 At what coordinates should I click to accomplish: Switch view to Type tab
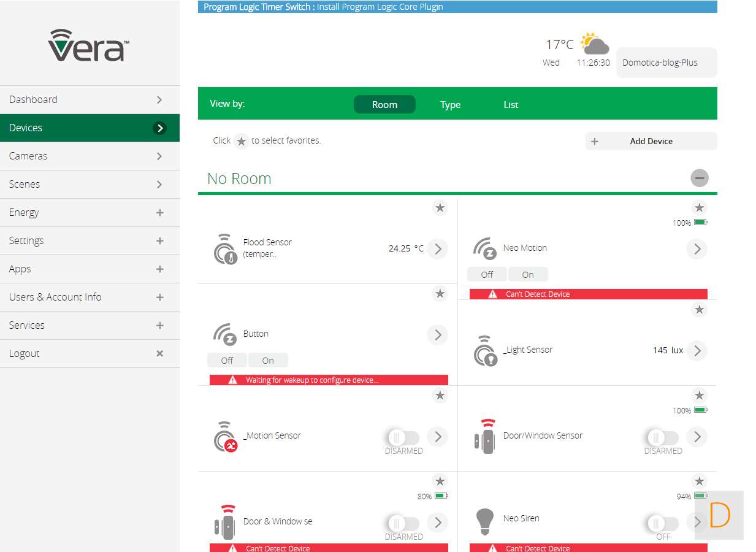[450, 105]
